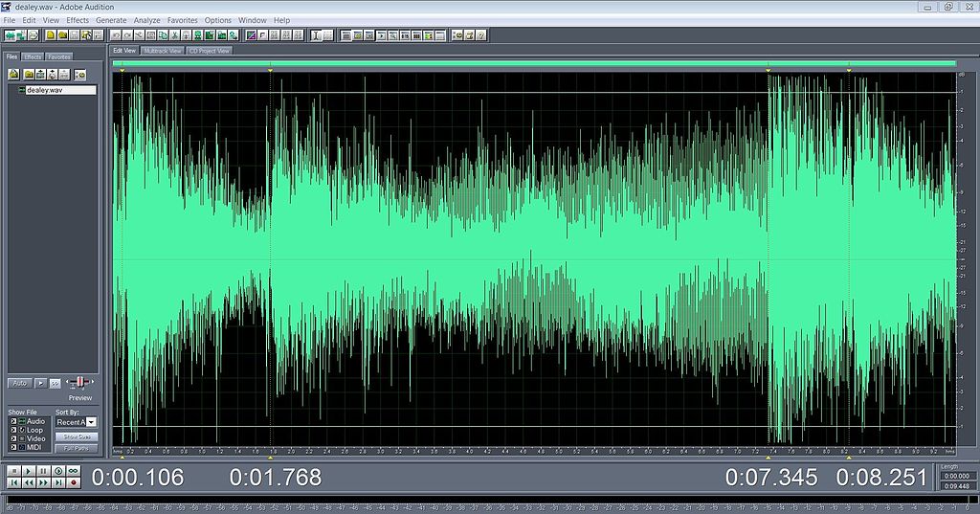Image resolution: width=980 pixels, height=514 pixels.
Task: Click the Help question mark toolbar icon
Action: [x=481, y=35]
